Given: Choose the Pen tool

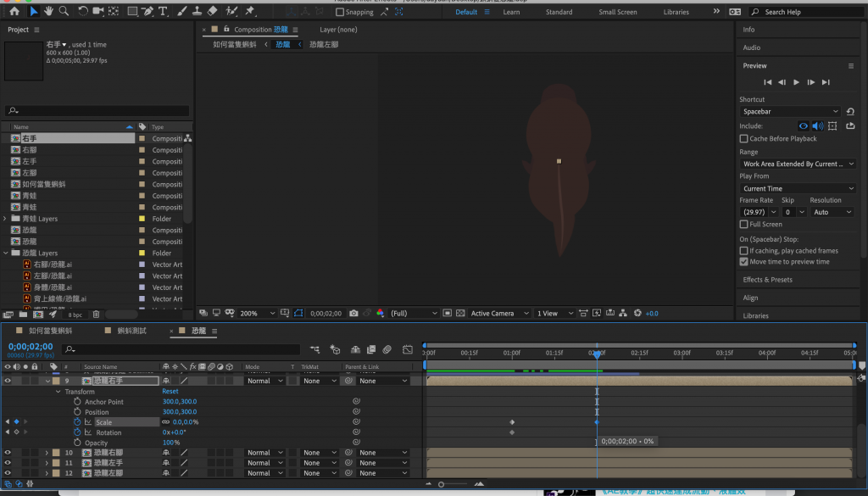Looking at the screenshot, I should (x=147, y=12).
